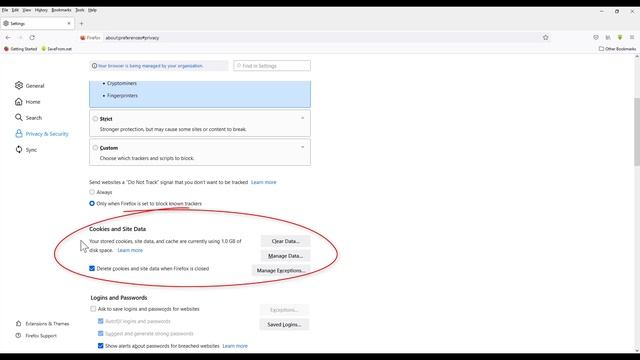The image size is (640, 360).
Task: Click the Home icon in sidebar
Action: tap(19, 102)
